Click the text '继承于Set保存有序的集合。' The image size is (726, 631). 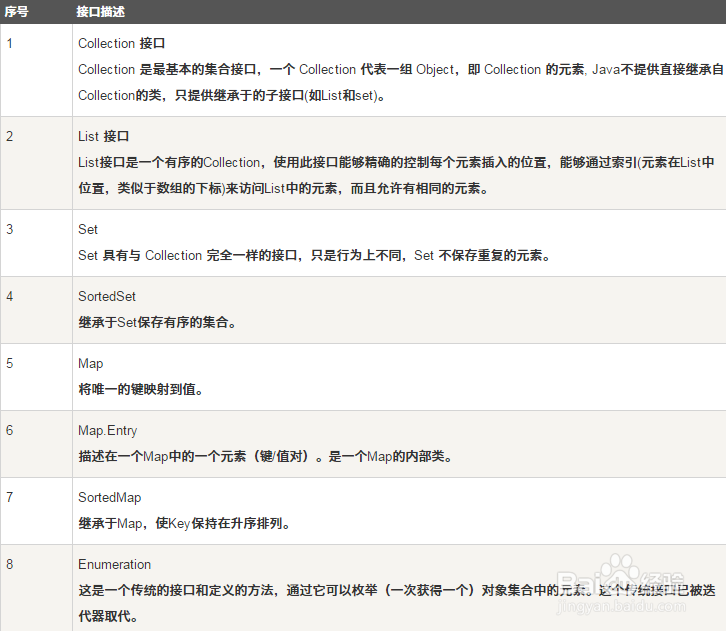coord(157,322)
